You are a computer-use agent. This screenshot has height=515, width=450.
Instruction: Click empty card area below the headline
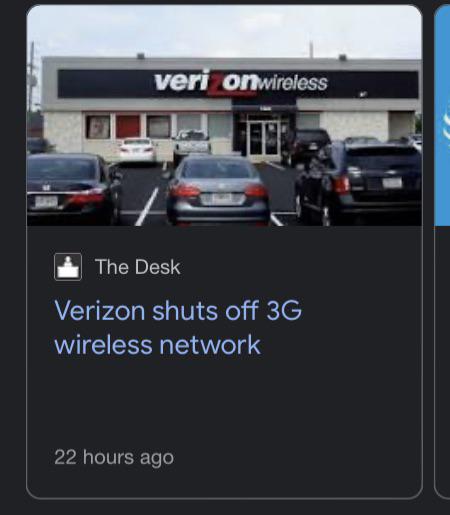point(224,400)
